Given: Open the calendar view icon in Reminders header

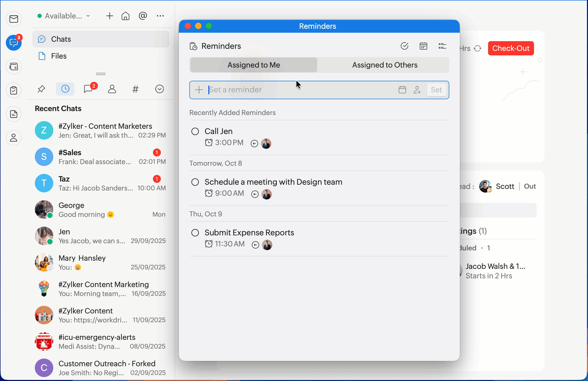Looking at the screenshot, I should tap(423, 46).
